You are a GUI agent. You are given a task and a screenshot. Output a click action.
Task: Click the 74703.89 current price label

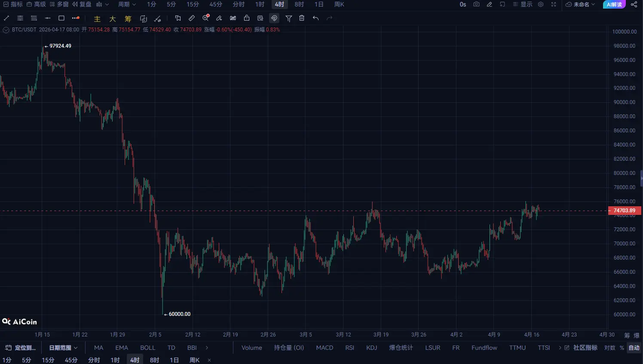625,211
